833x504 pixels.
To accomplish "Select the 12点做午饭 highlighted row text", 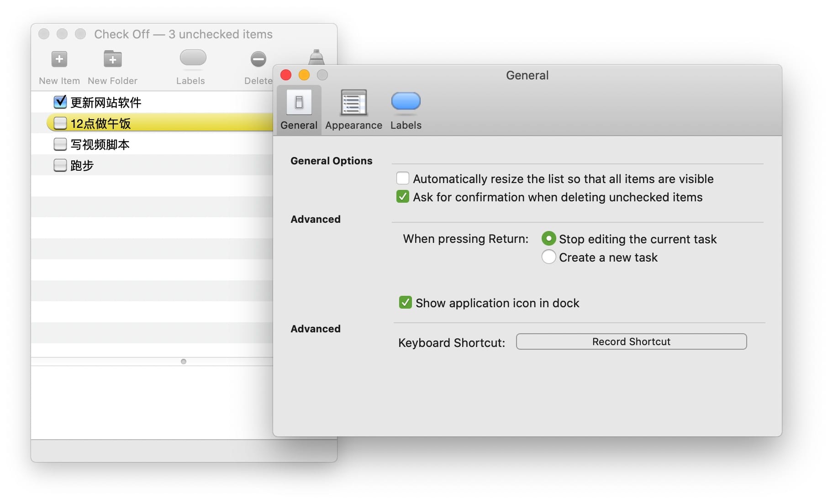I will [100, 124].
